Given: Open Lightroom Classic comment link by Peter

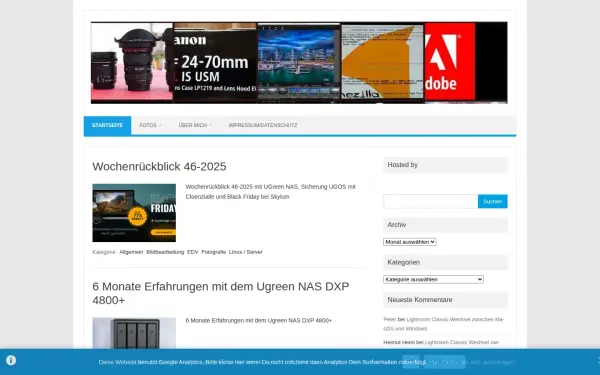Looking at the screenshot, I should click(444, 324).
